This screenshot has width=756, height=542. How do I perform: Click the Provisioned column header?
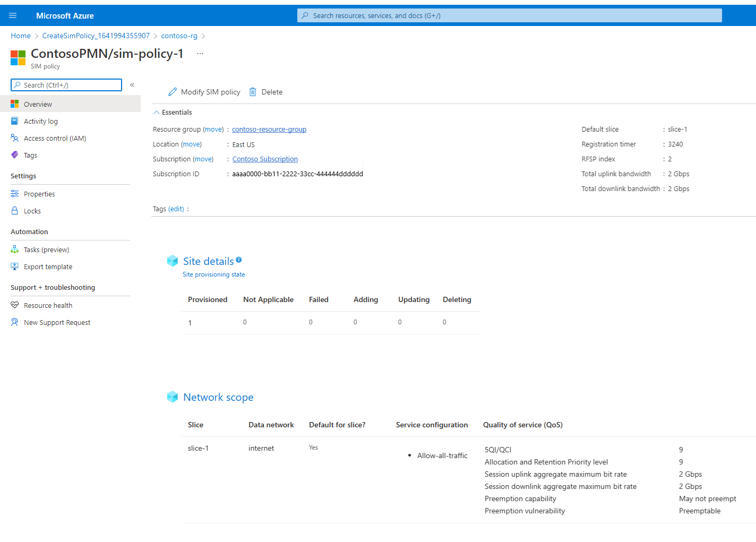coord(208,299)
